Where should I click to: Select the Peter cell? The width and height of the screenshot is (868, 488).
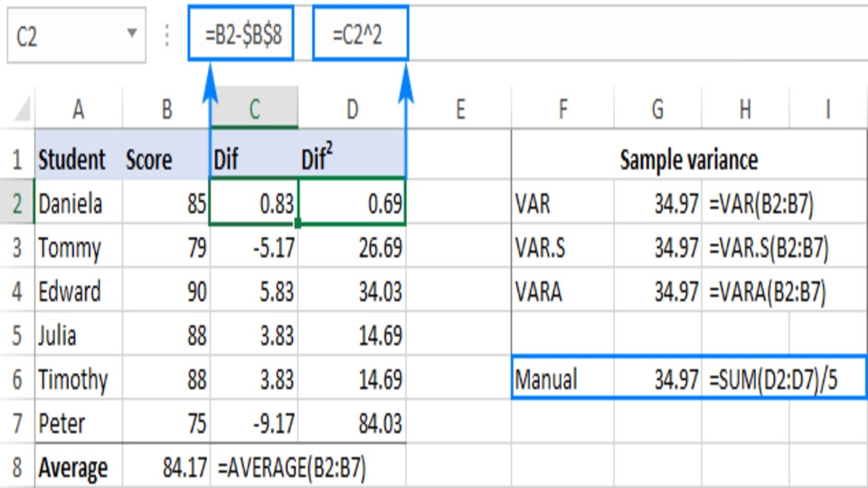[79, 423]
